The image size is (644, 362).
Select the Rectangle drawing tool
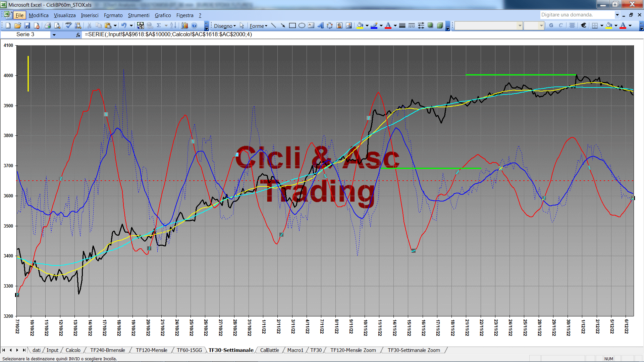292,25
